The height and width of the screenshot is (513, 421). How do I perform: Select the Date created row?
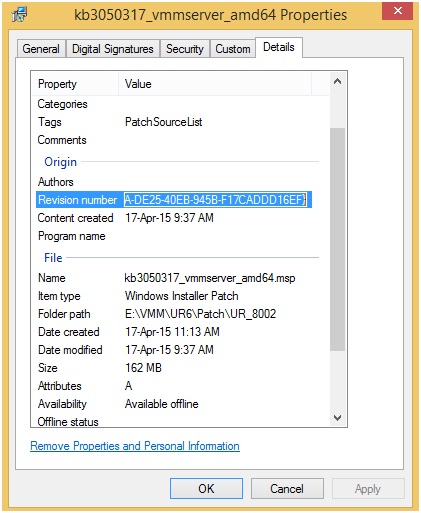174,332
